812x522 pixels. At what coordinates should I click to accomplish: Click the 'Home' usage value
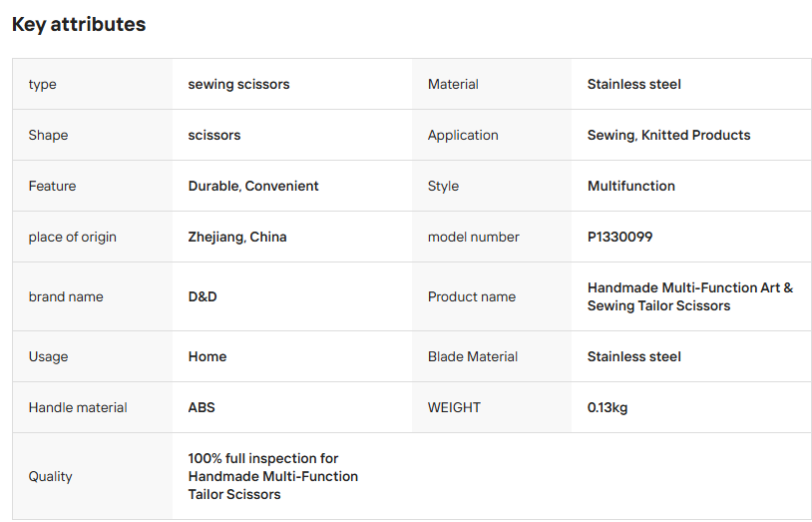tap(207, 356)
